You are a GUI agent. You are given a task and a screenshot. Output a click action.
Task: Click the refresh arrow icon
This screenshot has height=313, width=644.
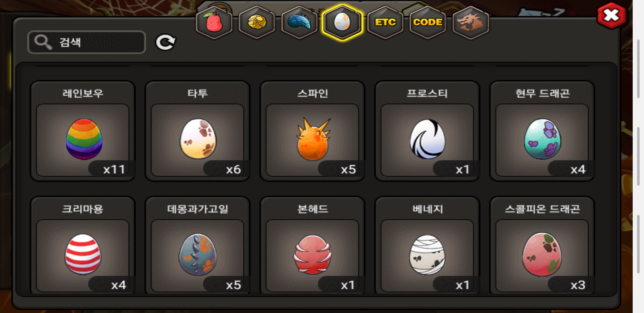[x=166, y=42]
